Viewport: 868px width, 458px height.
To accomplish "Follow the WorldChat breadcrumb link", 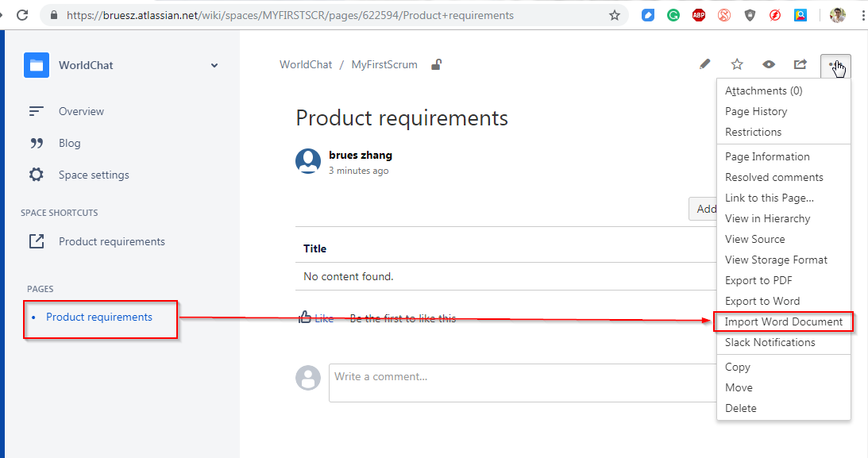I will [x=306, y=65].
